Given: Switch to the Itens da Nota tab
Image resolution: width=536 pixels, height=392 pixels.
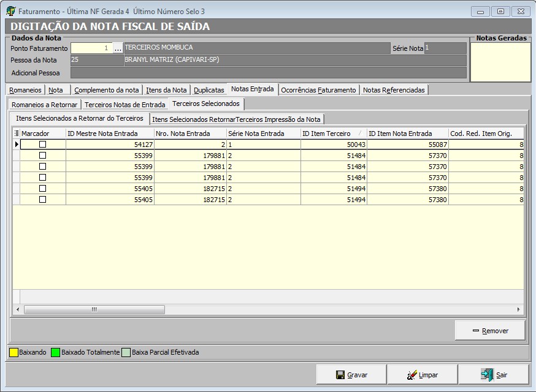Looking at the screenshot, I should [166, 90].
